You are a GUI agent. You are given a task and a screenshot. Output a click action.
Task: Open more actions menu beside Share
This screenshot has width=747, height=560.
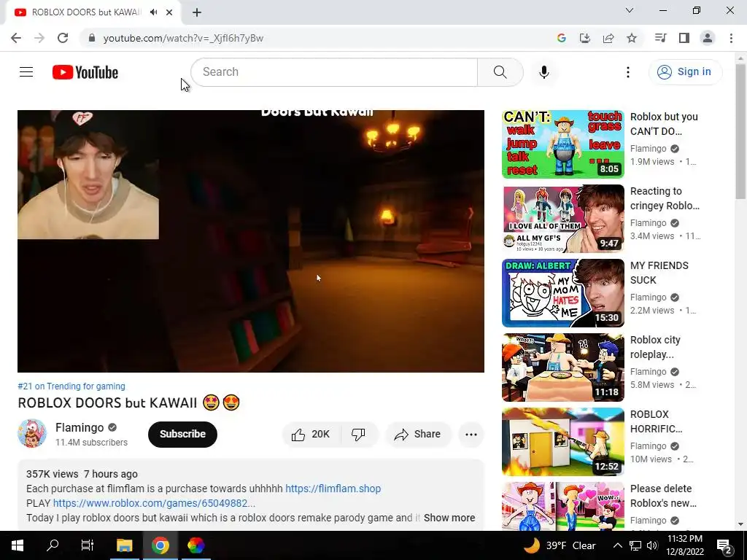pyautogui.click(x=471, y=435)
